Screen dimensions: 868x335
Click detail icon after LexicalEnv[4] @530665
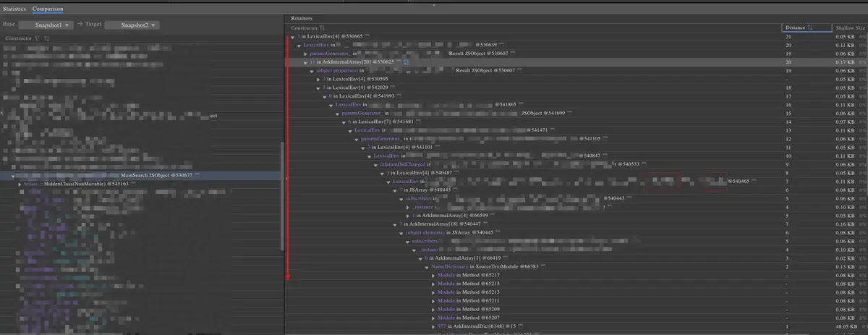[x=367, y=36]
